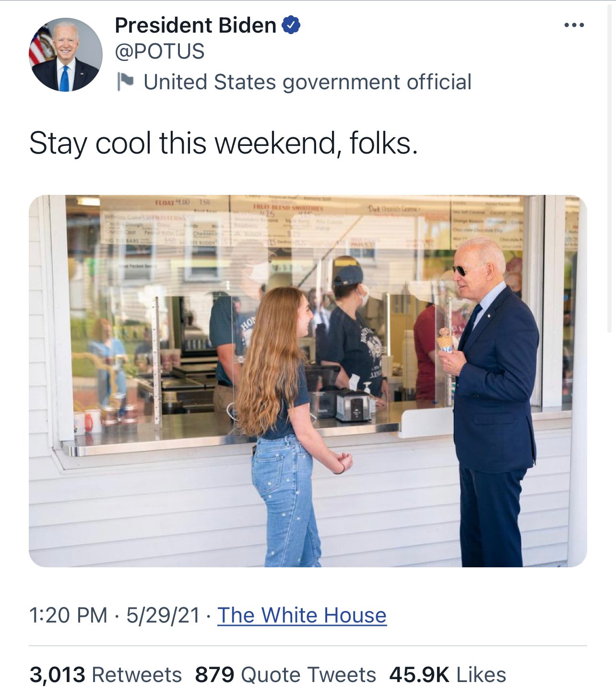The image size is (616, 695).
Task: Click the 1:20 PM timestamp
Action: pos(68,615)
